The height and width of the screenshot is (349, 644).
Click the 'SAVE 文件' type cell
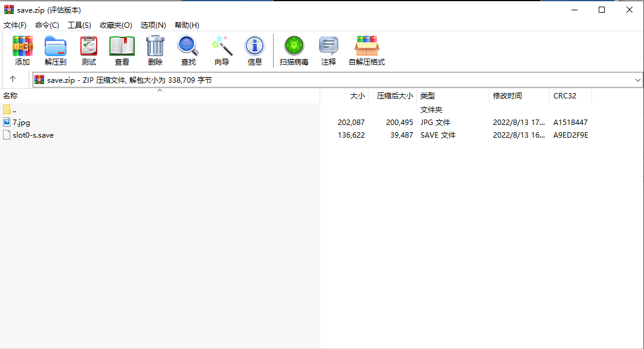coord(438,135)
